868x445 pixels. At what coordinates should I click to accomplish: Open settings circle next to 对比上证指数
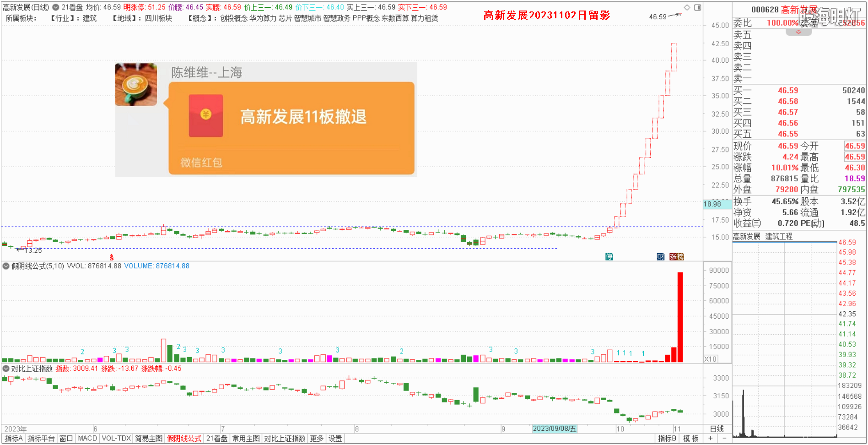coord(6,369)
